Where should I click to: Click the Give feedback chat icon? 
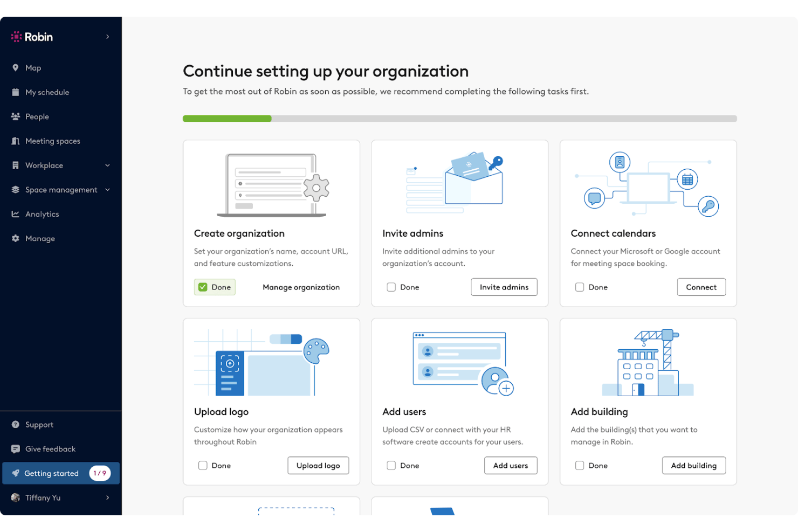click(16, 449)
